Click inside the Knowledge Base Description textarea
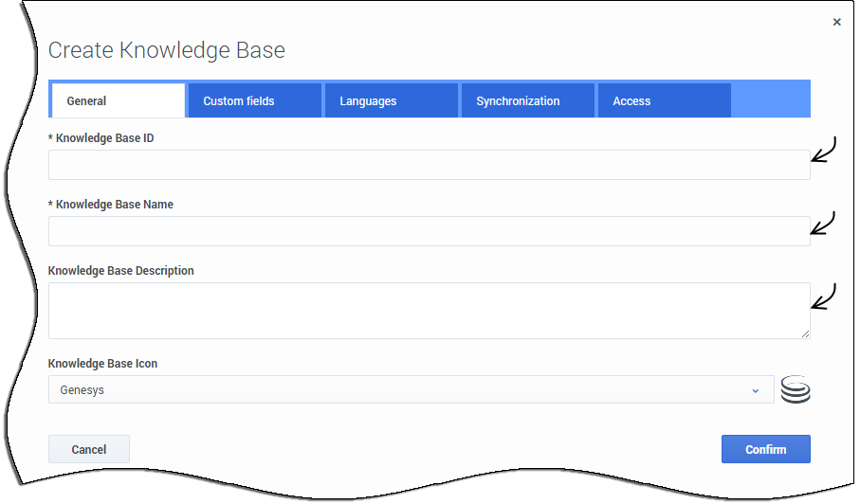The width and height of the screenshot is (860, 504). click(429, 310)
